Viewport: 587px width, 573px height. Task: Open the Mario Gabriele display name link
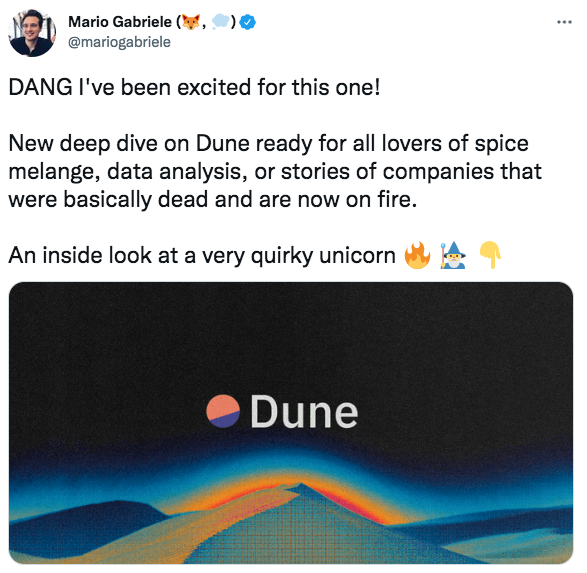click(120, 22)
